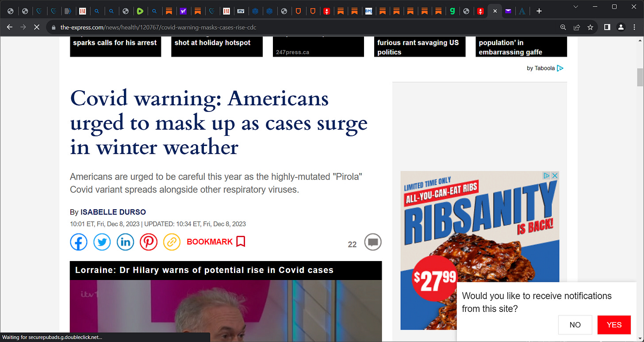Share the article on Facebook
Viewport: 644px width, 342px height.
79,242
